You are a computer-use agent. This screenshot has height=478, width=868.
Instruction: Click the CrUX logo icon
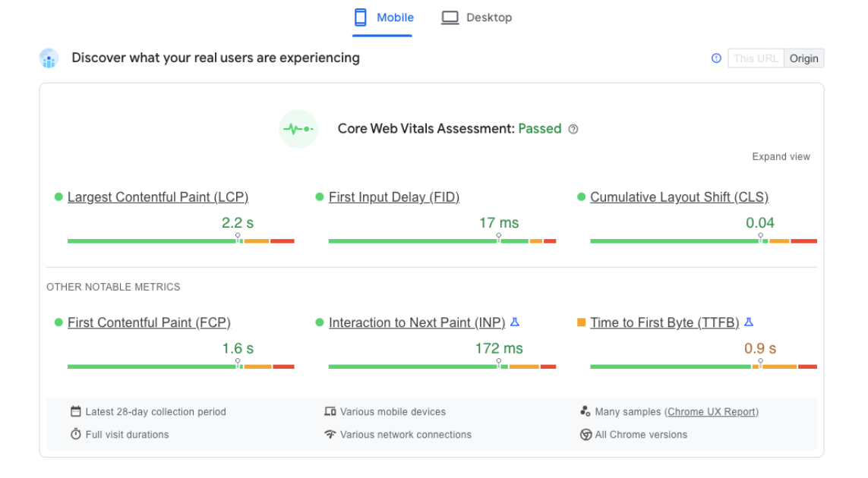pos(49,58)
